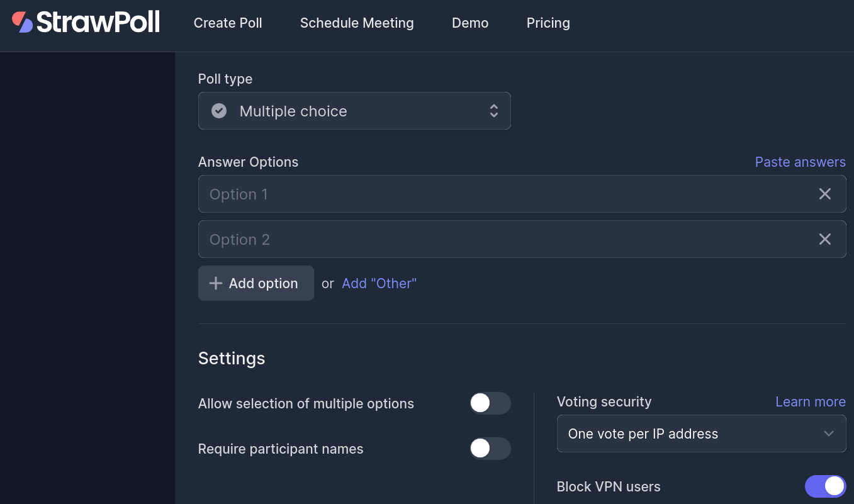Click the plus icon on Add option
854x504 pixels.
[x=216, y=283]
